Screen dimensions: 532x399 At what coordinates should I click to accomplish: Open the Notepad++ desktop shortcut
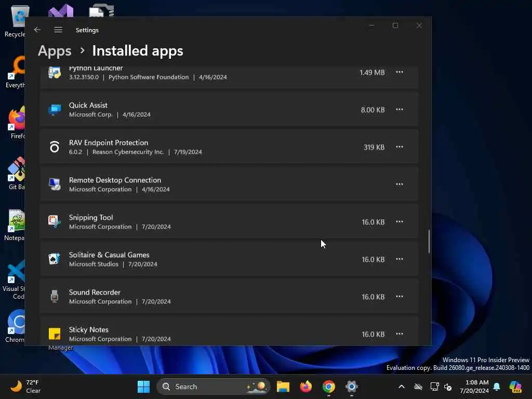pyautogui.click(x=15, y=224)
